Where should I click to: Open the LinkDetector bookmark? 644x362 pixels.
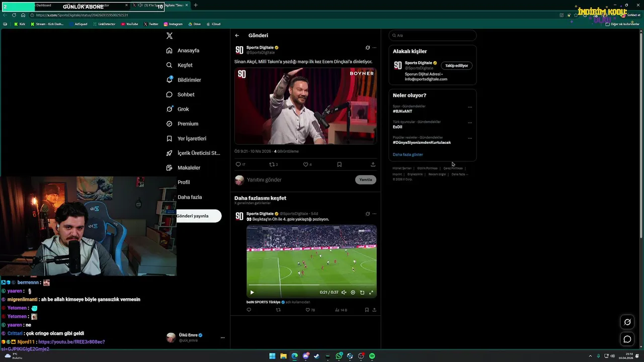click(104, 24)
